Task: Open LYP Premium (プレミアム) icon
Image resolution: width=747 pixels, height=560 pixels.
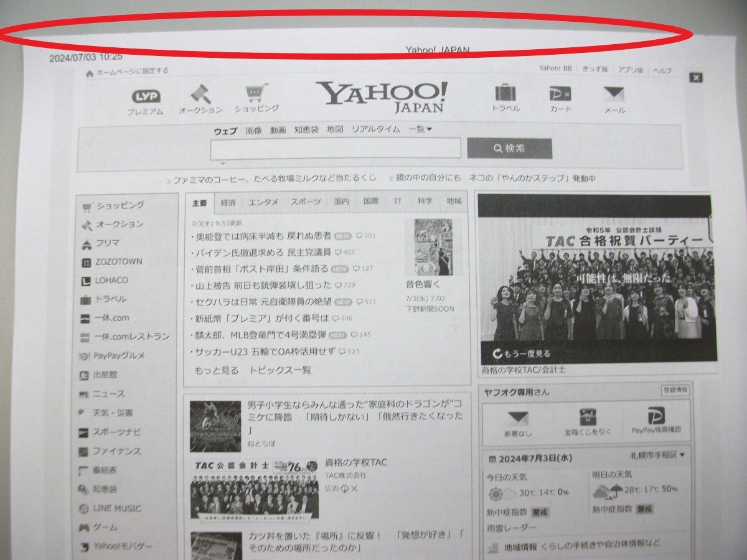Action: coord(146,96)
